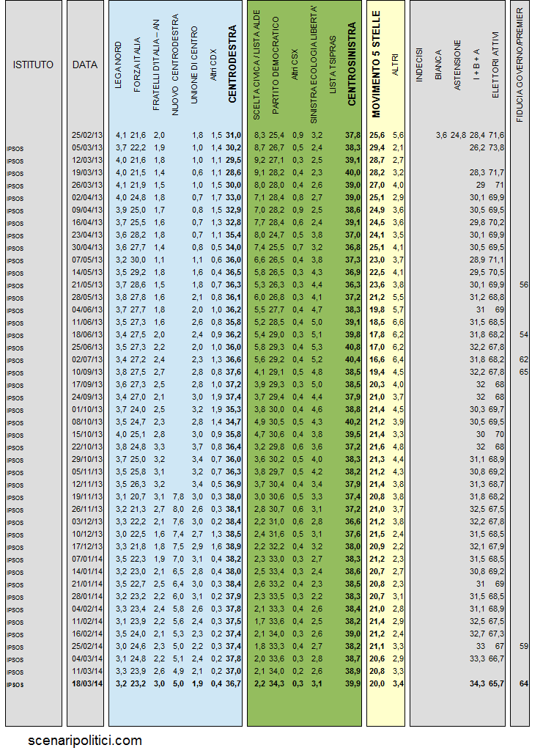Select the FORZA ITALIA column header
The width and height of the screenshot is (543, 756).
[137, 65]
